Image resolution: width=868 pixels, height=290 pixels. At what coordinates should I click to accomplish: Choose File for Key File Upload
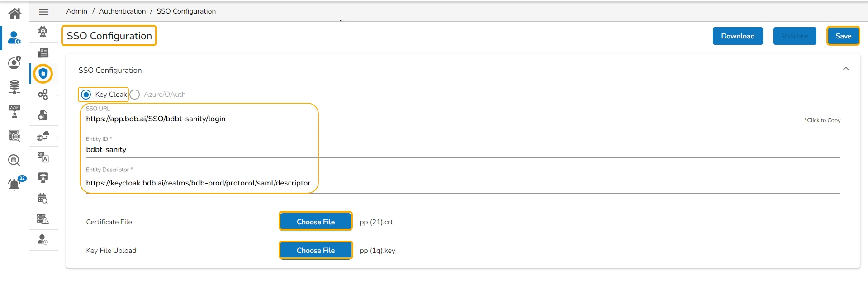point(316,250)
